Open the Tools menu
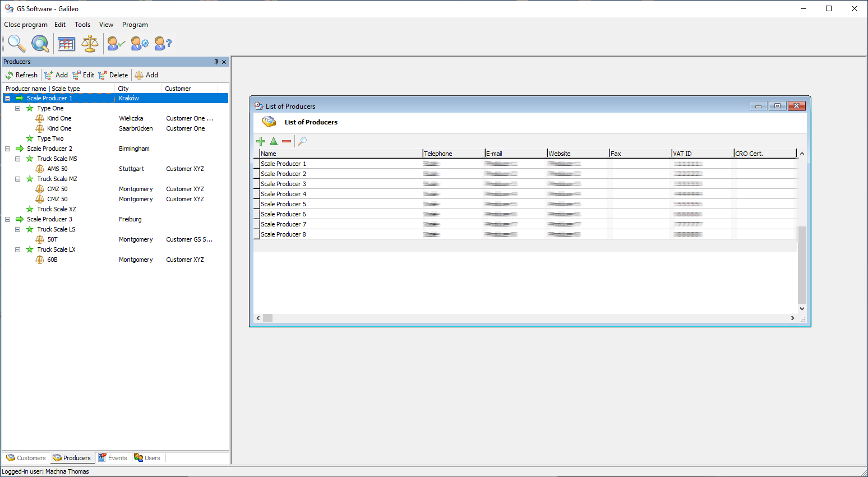 pyautogui.click(x=82, y=25)
